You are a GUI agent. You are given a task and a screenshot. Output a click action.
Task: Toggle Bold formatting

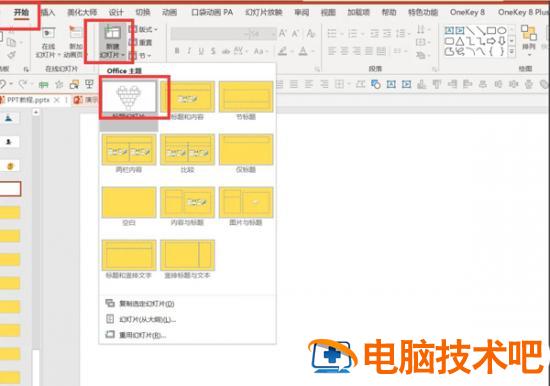tap(177, 51)
